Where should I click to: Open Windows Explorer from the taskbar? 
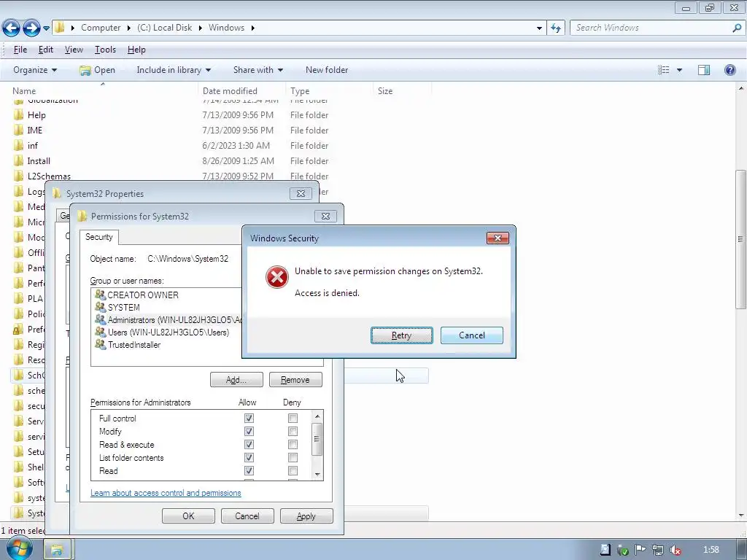57,550
